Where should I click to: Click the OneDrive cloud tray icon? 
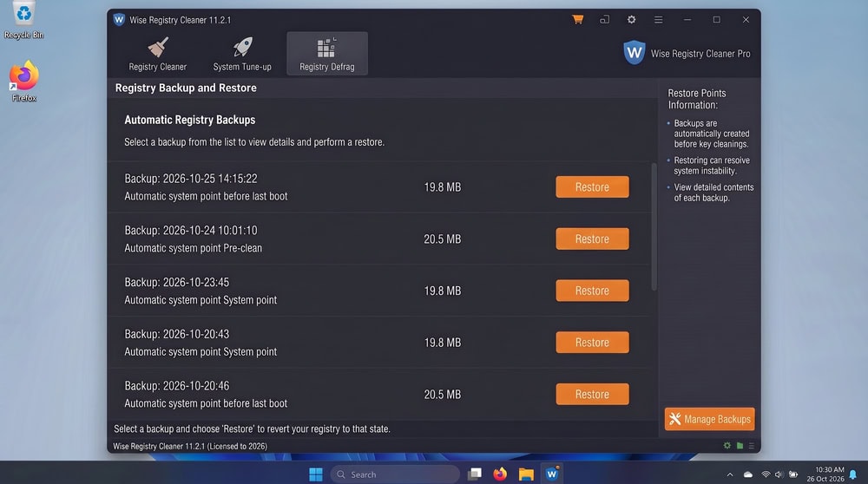pos(748,474)
